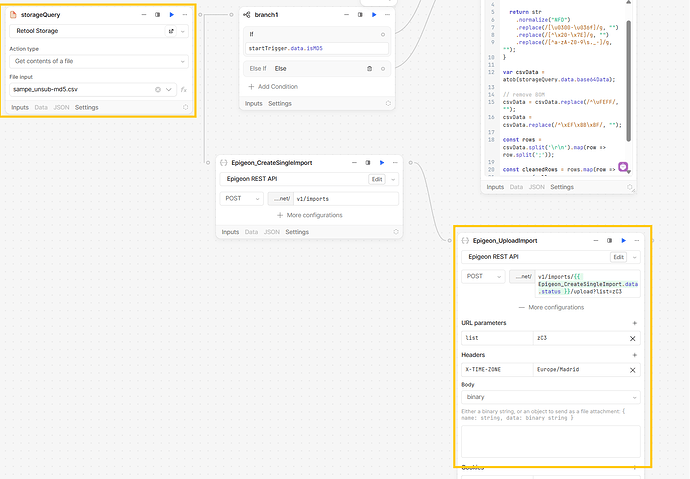690x479 pixels.
Task: Click the v1/imports URL path field
Action: click(346, 199)
